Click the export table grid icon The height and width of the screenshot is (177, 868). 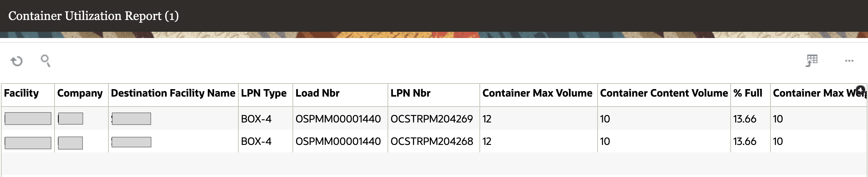812,61
